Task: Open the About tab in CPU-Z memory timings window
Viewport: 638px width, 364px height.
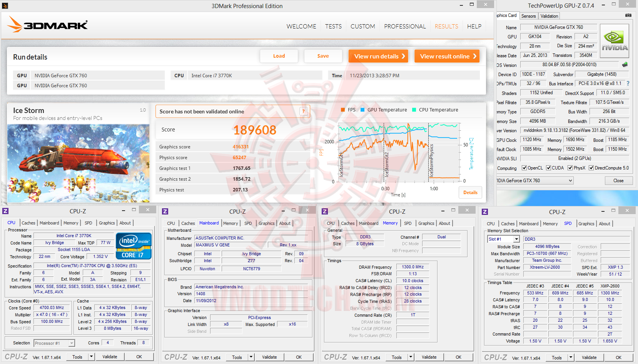Action: (x=444, y=223)
